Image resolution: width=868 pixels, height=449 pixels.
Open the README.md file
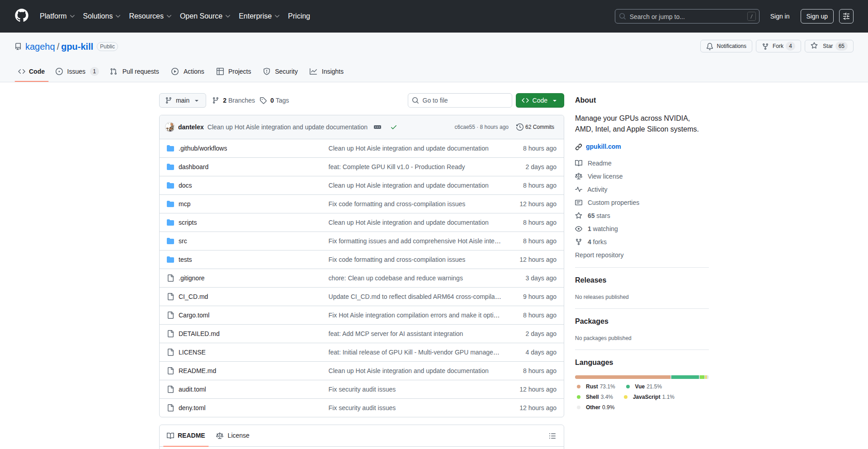click(197, 371)
